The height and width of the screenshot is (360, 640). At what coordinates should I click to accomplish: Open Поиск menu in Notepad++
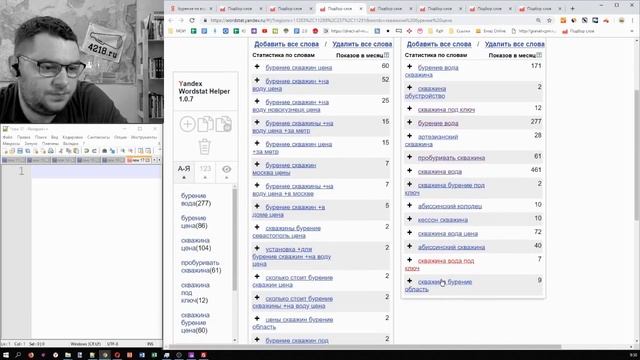pos(40,137)
